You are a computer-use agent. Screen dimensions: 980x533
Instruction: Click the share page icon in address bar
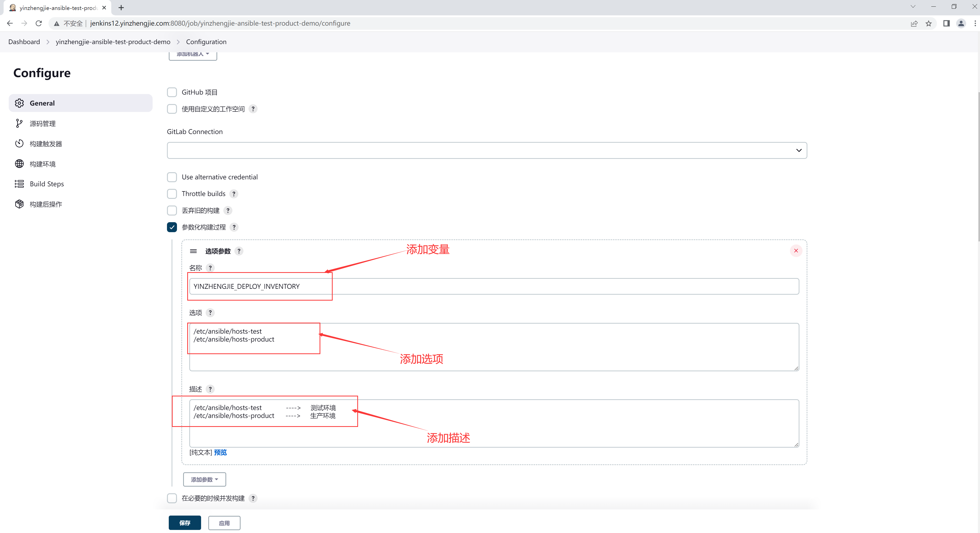click(x=914, y=23)
